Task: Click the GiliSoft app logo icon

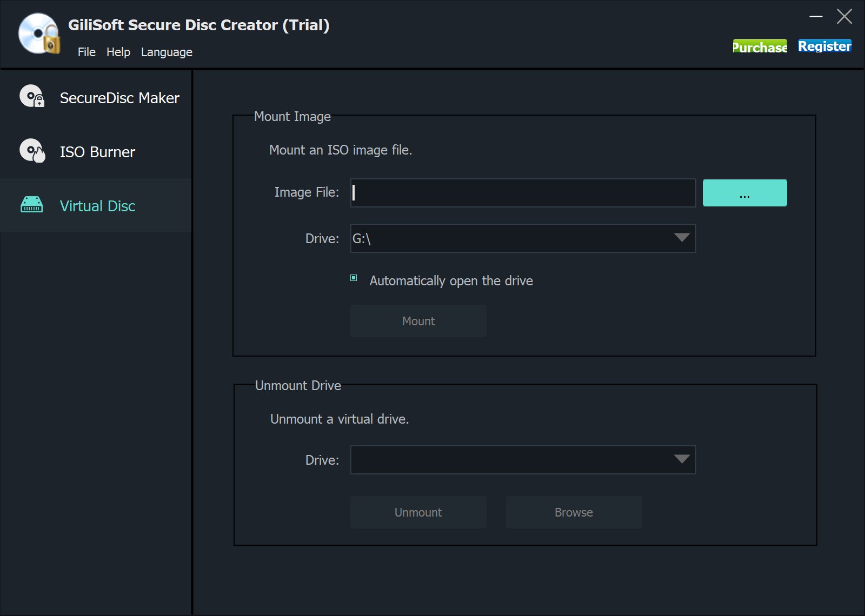Action: pos(38,35)
